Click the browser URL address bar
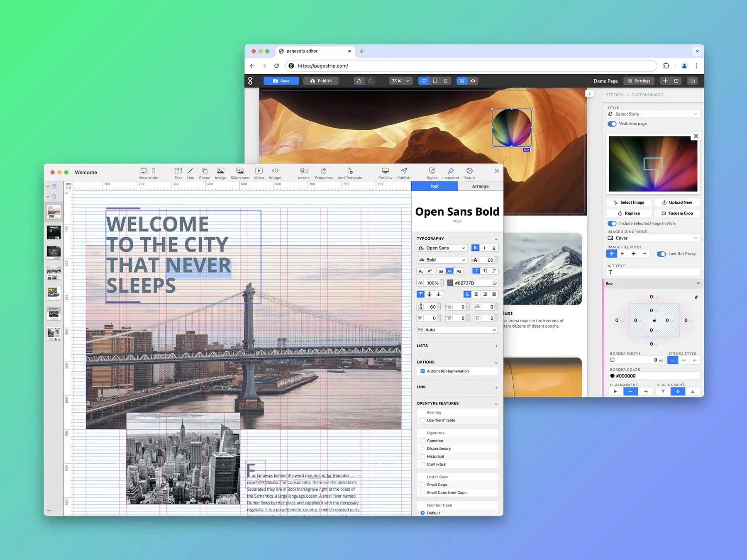The image size is (747, 560). click(x=473, y=66)
